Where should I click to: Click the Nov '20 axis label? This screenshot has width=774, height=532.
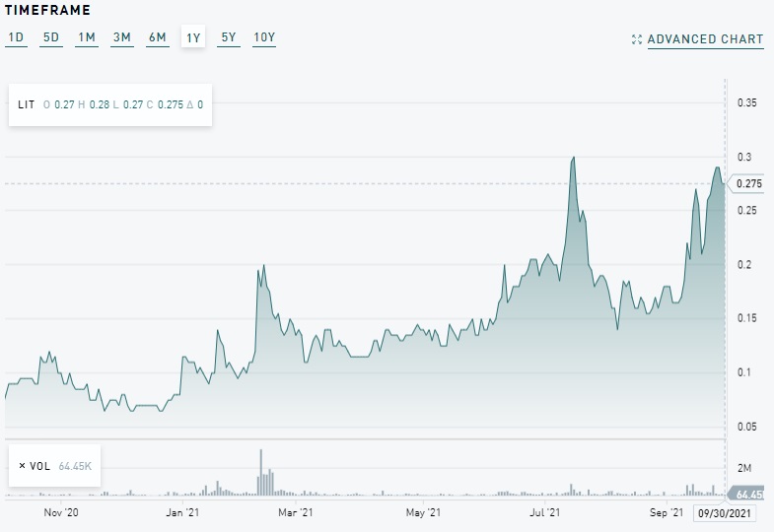61,512
